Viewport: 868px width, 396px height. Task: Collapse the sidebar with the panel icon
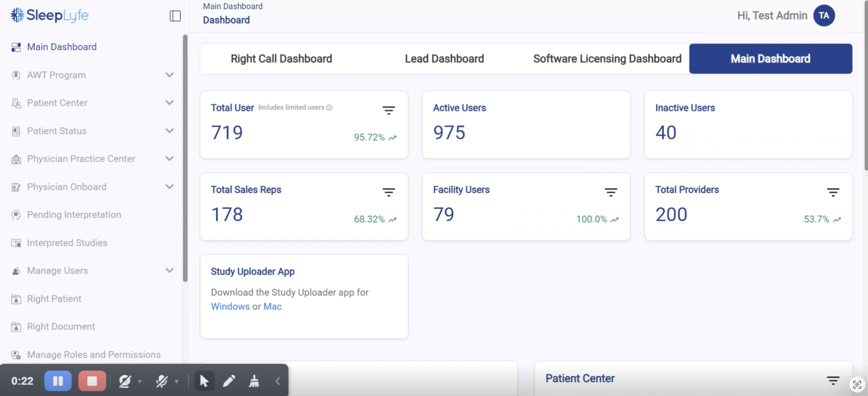pos(175,16)
